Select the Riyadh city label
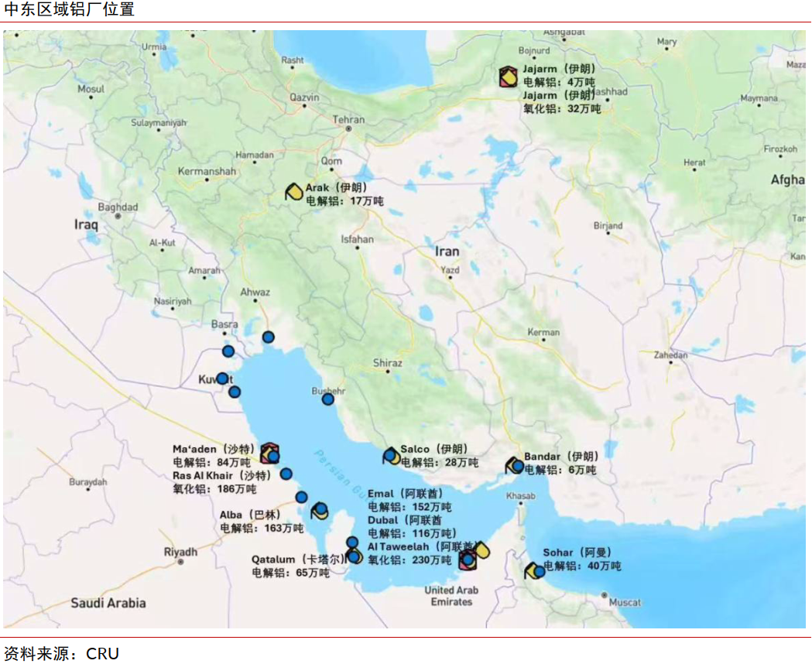The width and height of the screenshot is (812, 664). (180, 552)
